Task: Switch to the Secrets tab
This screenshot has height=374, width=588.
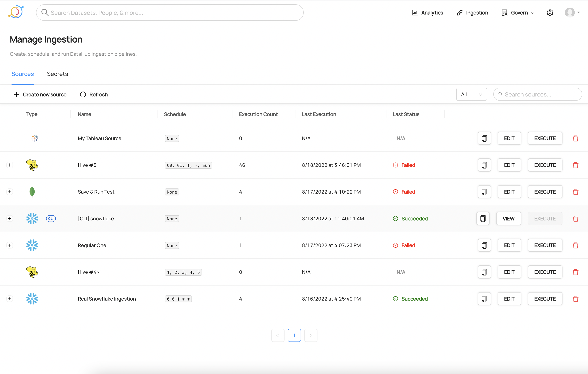Action: coord(57,74)
